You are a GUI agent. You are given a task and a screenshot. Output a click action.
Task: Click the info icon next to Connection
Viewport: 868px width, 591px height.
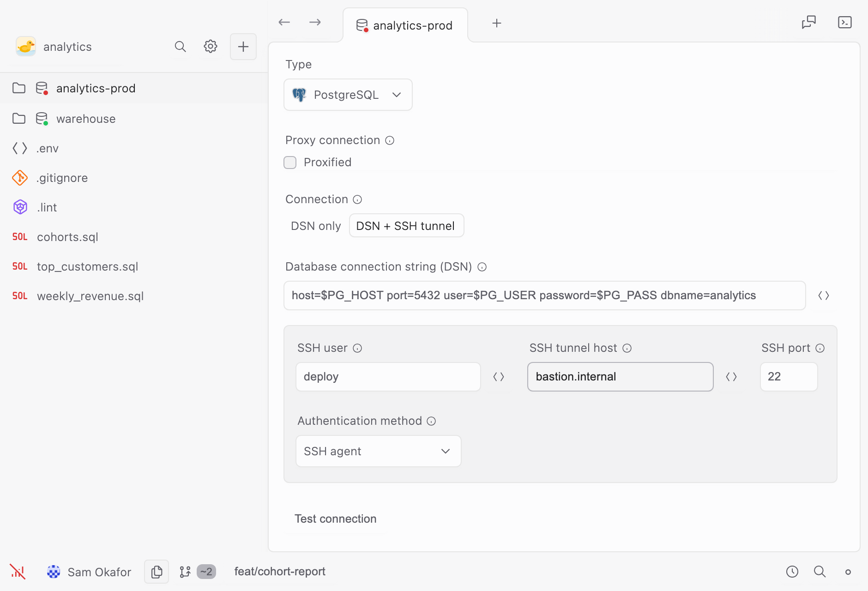click(x=357, y=199)
